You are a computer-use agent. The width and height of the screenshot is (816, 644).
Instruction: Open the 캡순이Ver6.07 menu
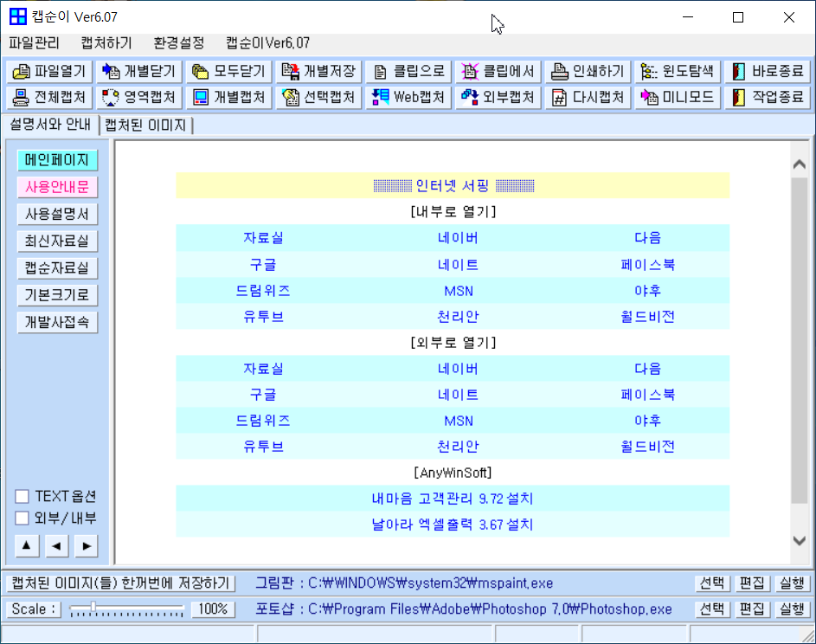pyautogui.click(x=268, y=42)
